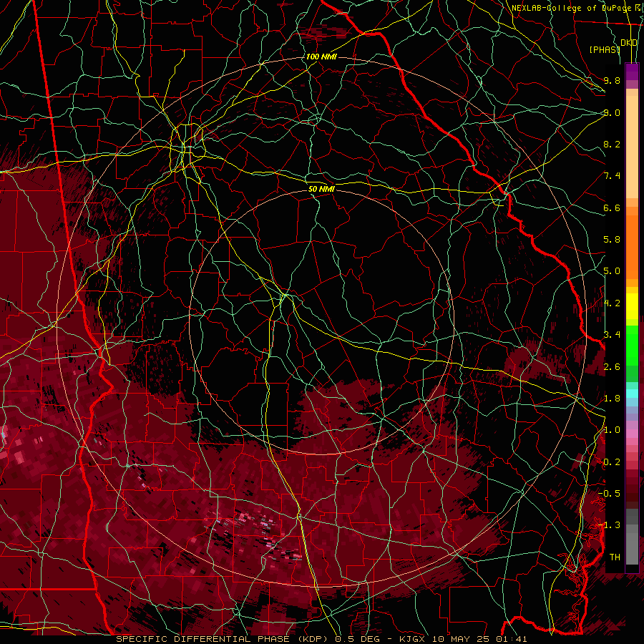This screenshot has height=644, width=644.
Task: Click the KJGX radar site identifier
Action: click(411, 639)
